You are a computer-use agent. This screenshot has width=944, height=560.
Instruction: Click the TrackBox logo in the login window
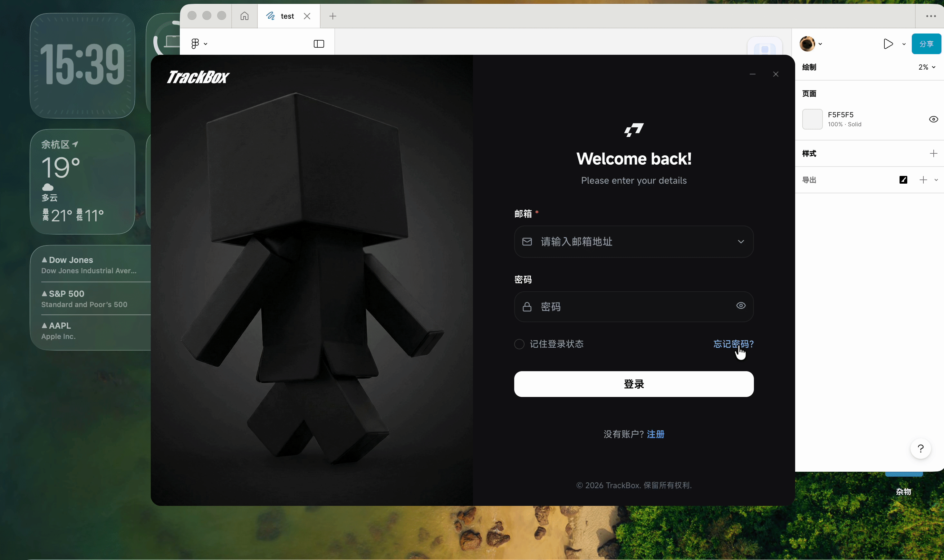point(198,77)
